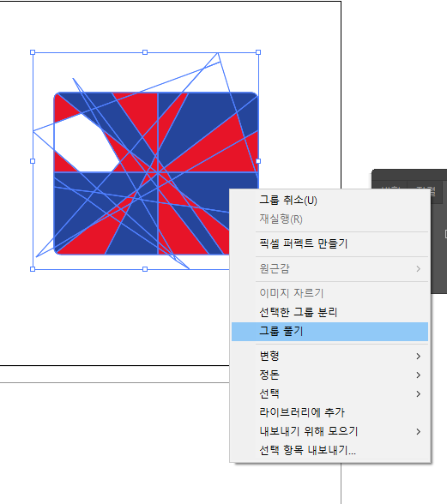The image size is (447, 504).
Task: Click bottom-center selection bounding box handle
Action: click(145, 269)
